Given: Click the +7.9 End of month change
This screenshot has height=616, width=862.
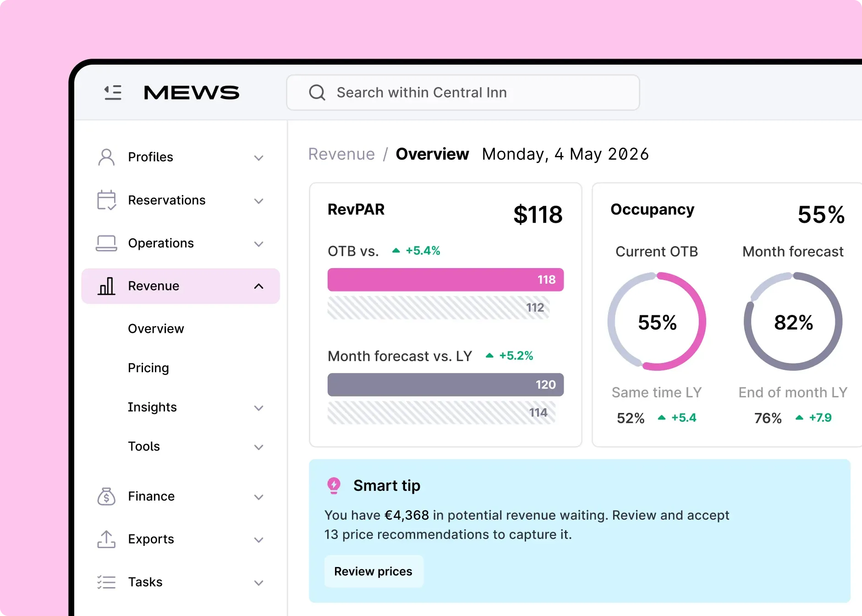Looking at the screenshot, I should 814,418.
